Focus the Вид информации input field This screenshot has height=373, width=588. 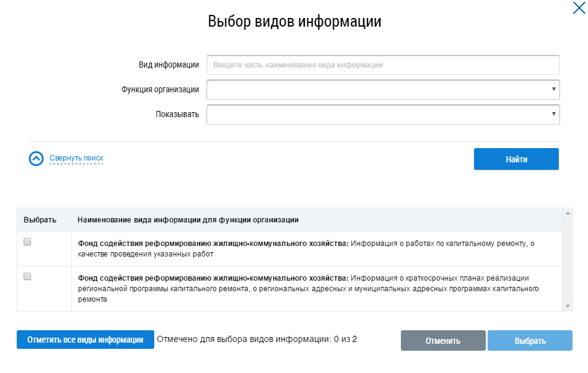pyautogui.click(x=383, y=65)
